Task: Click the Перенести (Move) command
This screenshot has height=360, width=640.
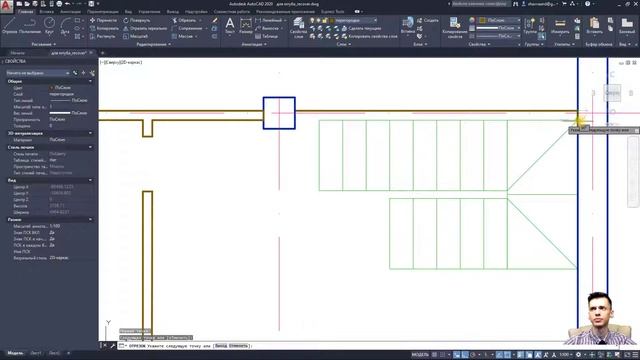Action: pos(103,20)
